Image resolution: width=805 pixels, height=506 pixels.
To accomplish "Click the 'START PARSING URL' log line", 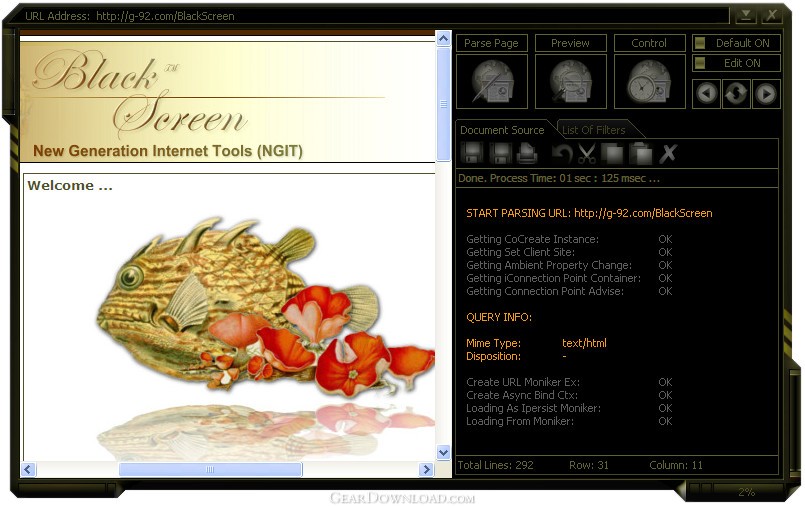I will (x=589, y=213).
